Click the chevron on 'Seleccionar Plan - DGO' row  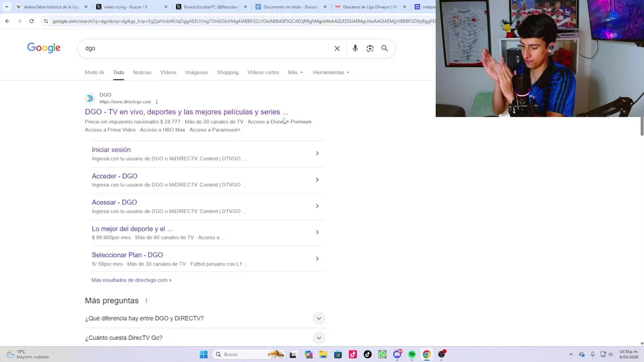pos(317,258)
